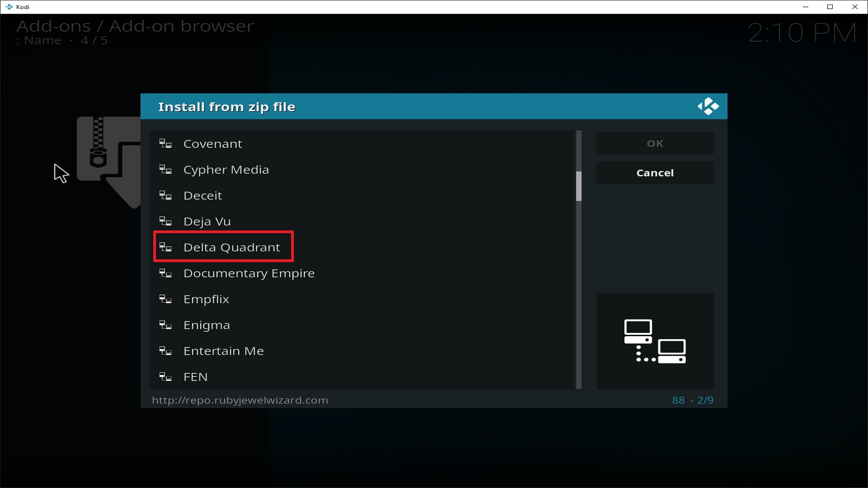Click the Kodi app icon in title bar

coord(9,7)
